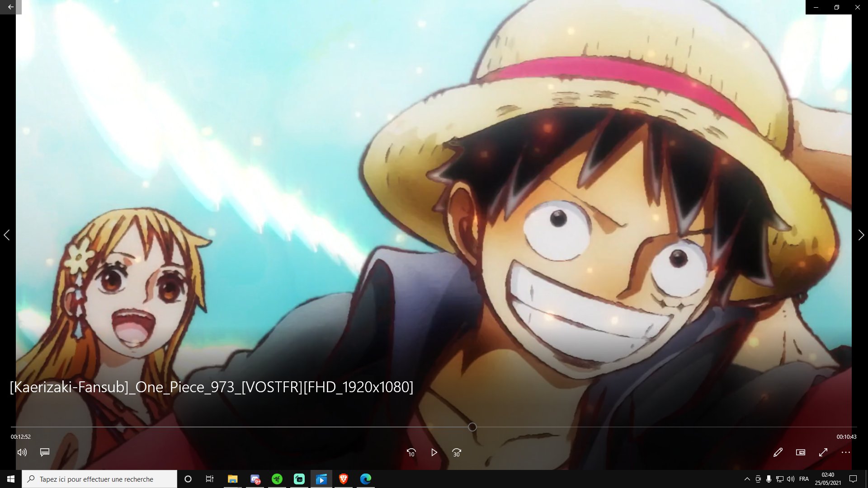Go to next video chevron
The image size is (868, 488).
(861, 235)
